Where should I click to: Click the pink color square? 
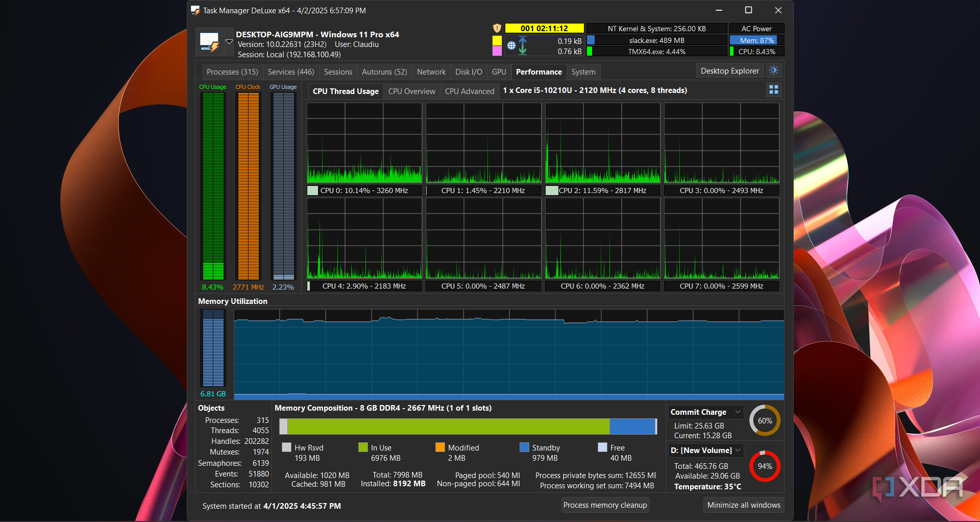pyautogui.click(x=497, y=51)
